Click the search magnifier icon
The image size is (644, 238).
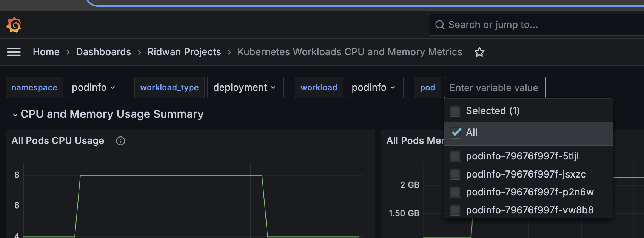440,25
